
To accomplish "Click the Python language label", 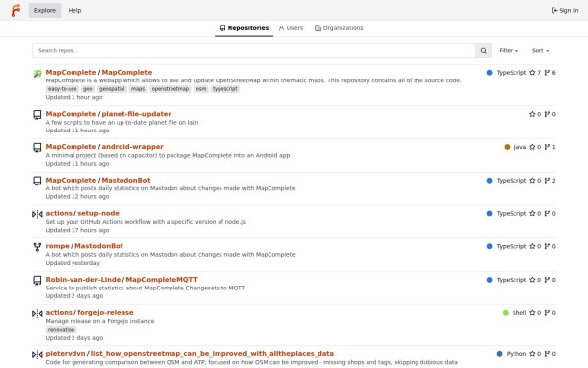I will [516, 354].
